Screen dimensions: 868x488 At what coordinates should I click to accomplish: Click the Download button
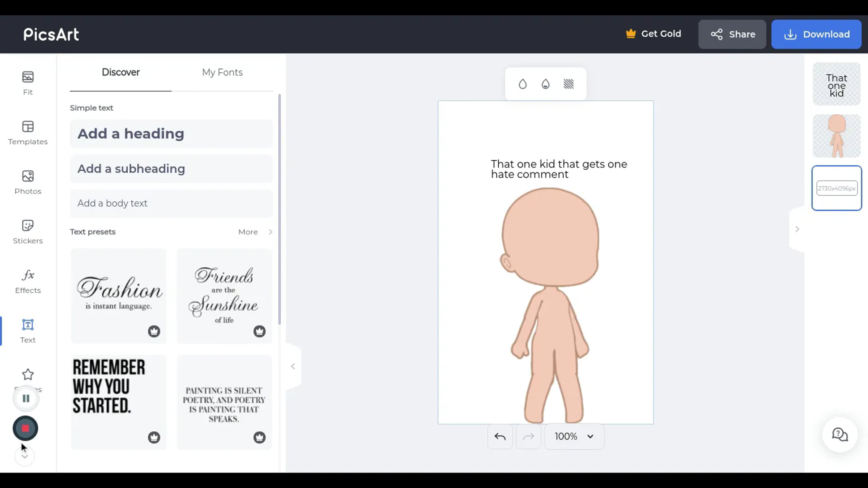[x=816, y=34]
